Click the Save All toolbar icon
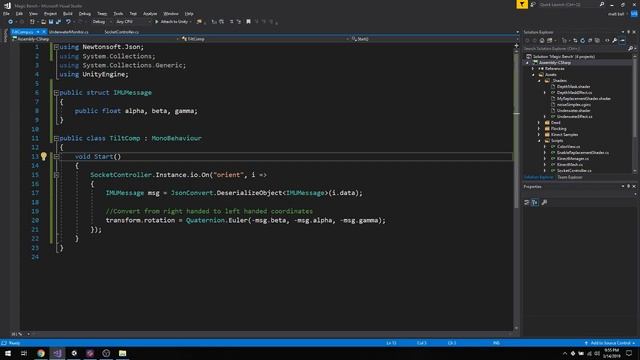Viewport: 640px width, 360px height. [58, 22]
